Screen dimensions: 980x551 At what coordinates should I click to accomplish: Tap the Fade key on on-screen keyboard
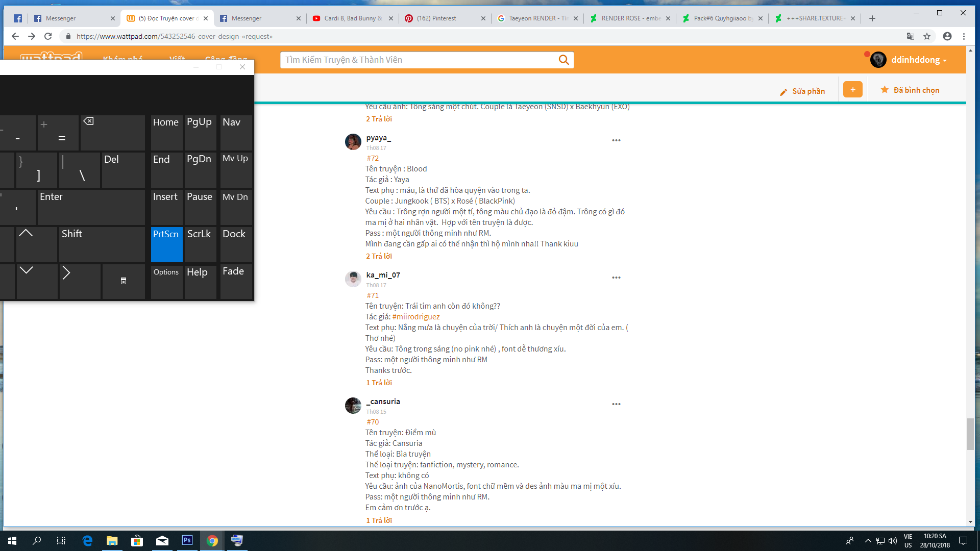point(236,281)
